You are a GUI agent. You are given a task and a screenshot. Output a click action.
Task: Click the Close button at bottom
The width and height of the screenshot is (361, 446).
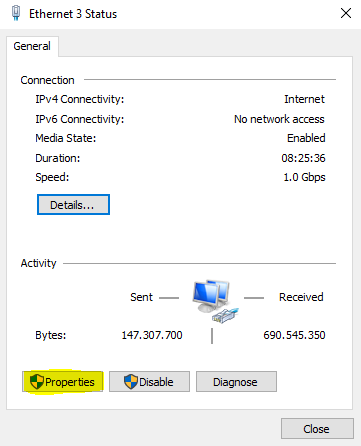317,429
